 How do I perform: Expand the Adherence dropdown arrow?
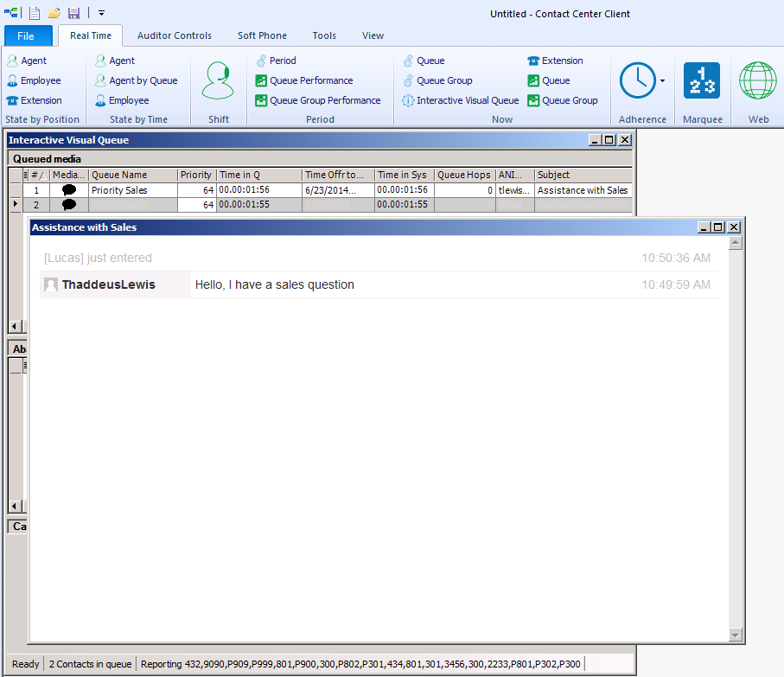[x=662, y=81]
